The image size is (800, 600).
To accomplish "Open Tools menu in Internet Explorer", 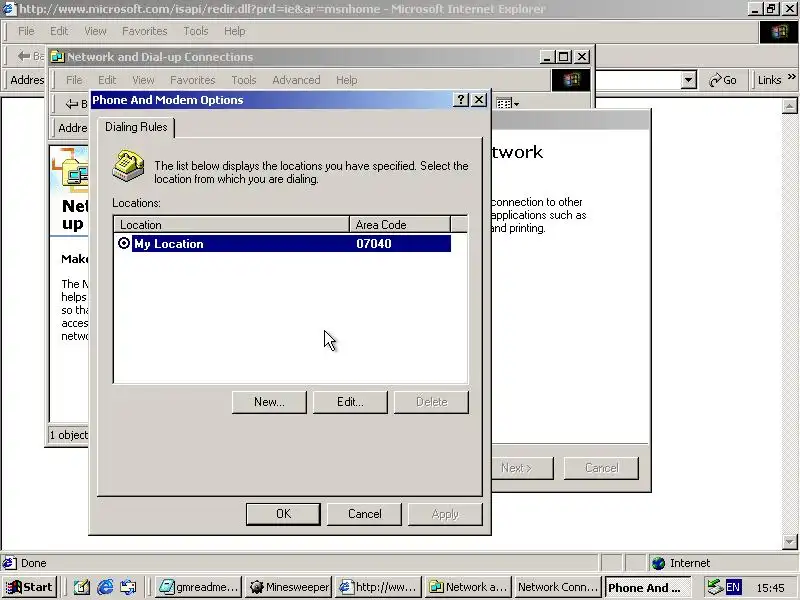I will (x=196, y=31).
